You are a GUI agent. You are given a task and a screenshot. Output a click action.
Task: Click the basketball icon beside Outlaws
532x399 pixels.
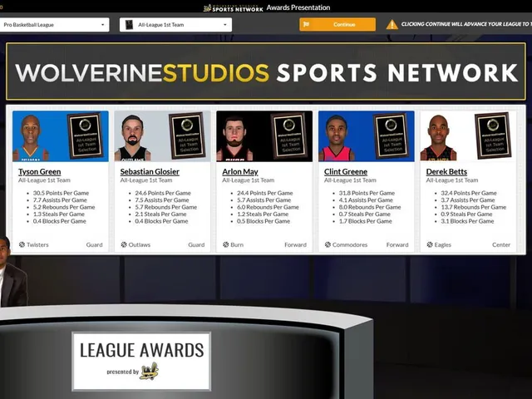point(124,244)
